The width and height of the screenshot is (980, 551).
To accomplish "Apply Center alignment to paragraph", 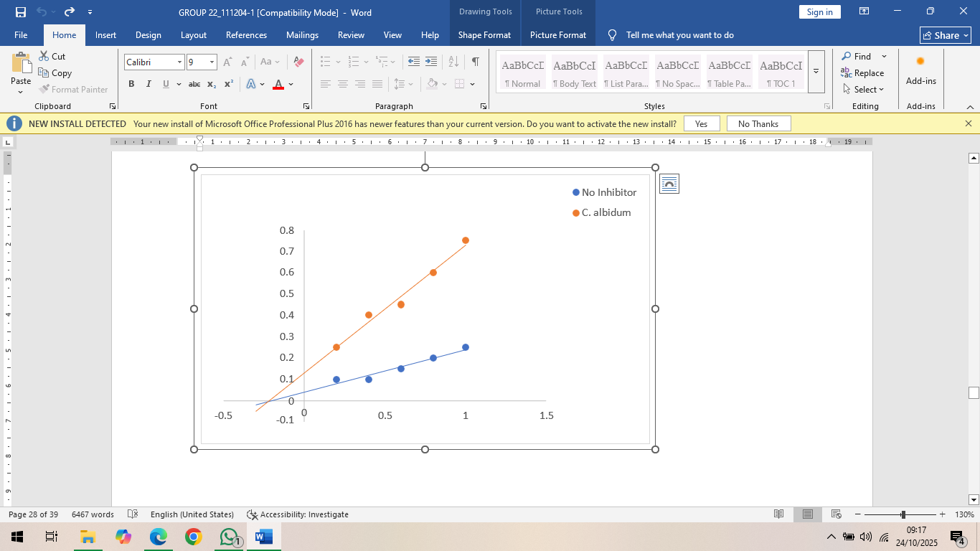I will (342, 84).
